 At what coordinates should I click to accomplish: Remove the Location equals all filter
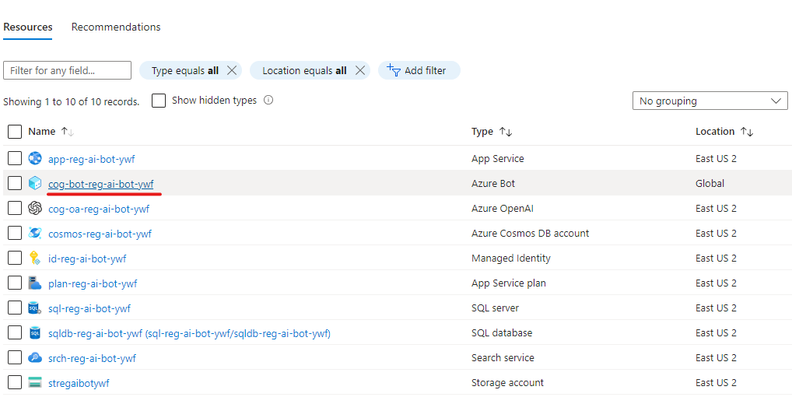(360, 71)
